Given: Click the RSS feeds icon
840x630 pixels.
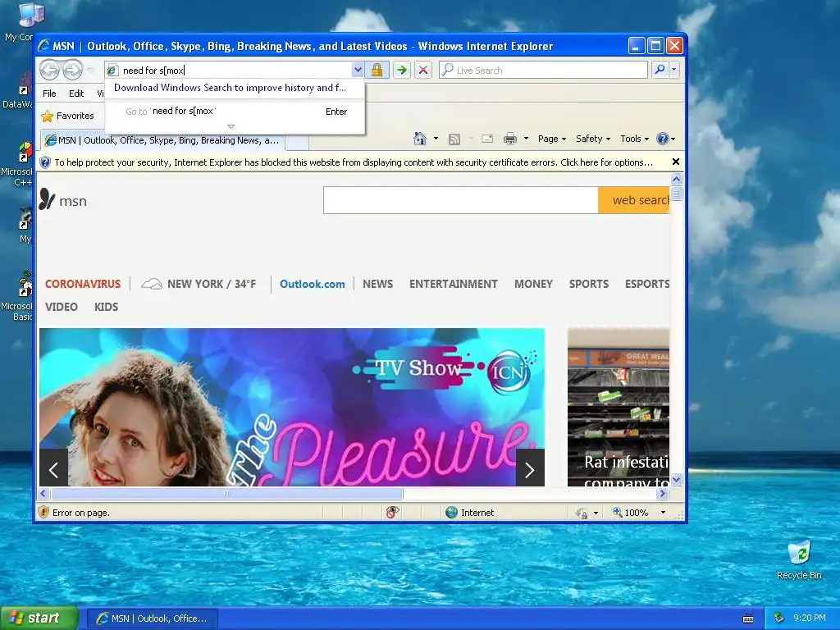Looking at the screenshot, I should pos(454,139).
